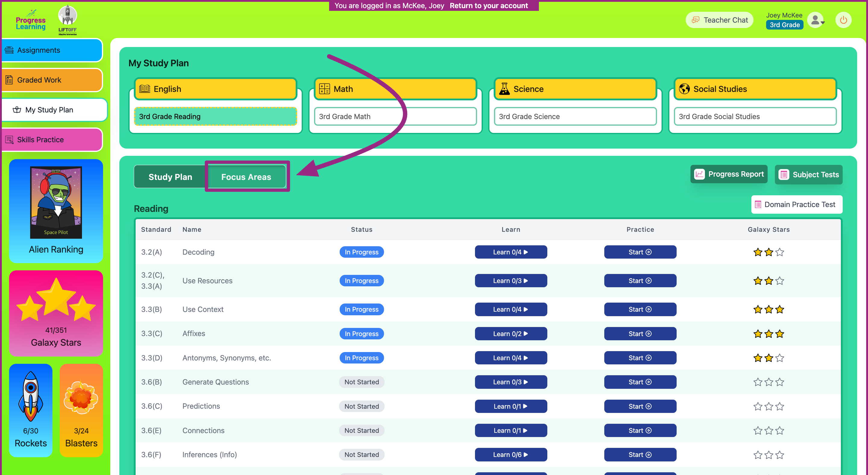Click Learn 0/4 for Antonyms, Synonyms

[x=511, y=358]
